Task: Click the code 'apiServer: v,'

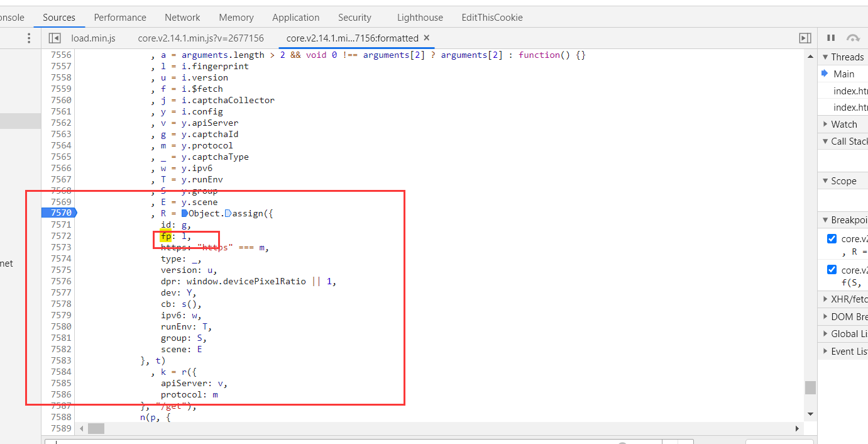Action: click(194, 383)
